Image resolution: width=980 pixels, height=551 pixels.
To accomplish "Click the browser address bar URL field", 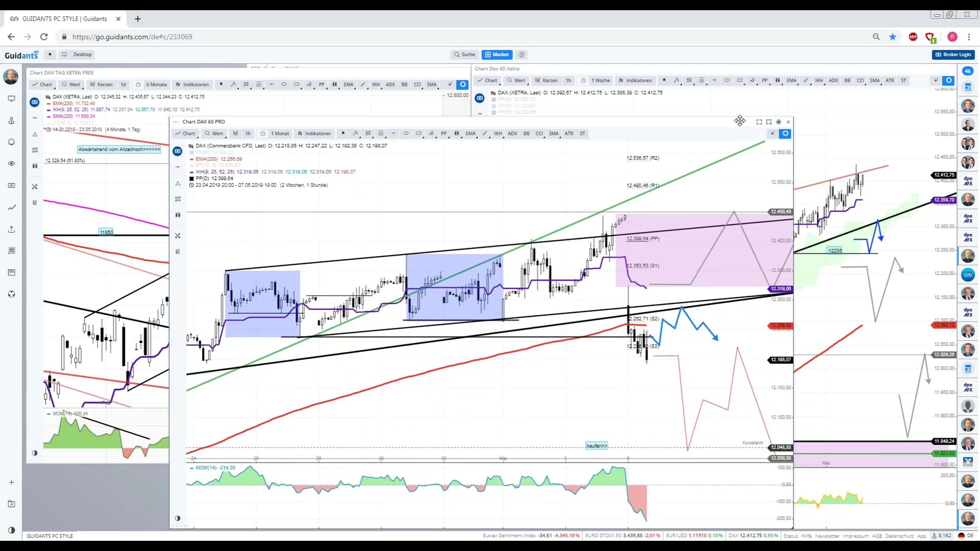I will [x=465, y=37].
